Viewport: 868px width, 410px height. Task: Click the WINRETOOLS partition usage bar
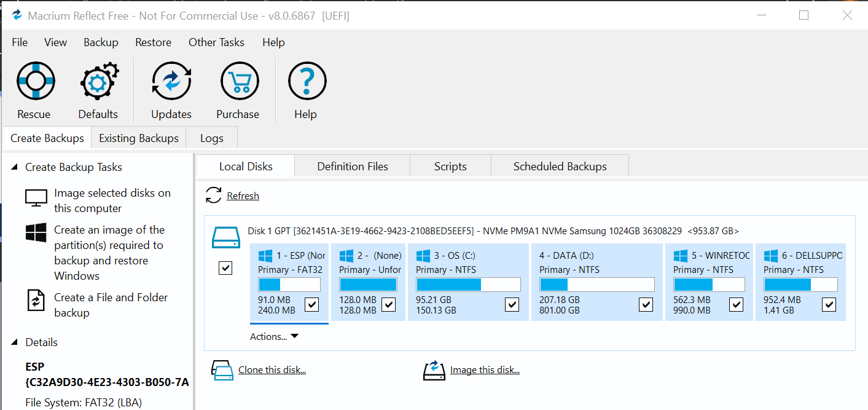[x=709, y=285]
